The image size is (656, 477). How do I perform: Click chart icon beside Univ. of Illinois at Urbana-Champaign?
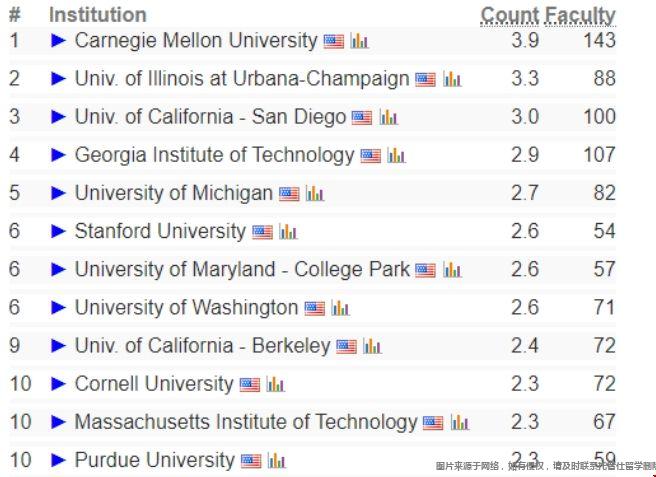[x=452, y=79]
